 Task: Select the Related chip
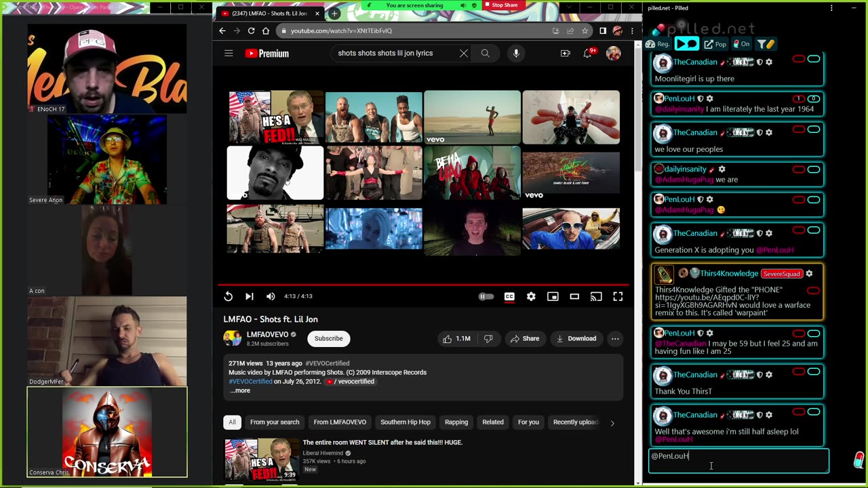click(x=493, y=422)
